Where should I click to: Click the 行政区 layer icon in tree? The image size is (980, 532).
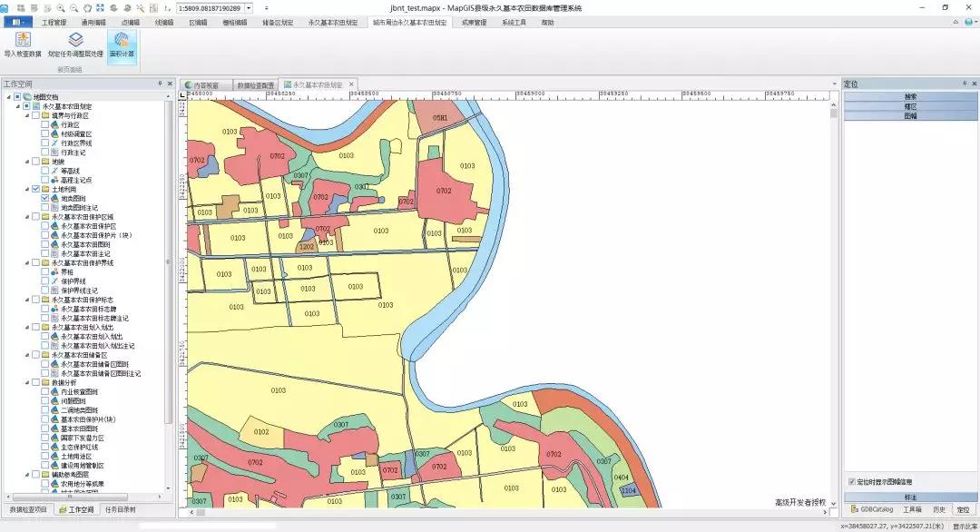coord(54,125)
